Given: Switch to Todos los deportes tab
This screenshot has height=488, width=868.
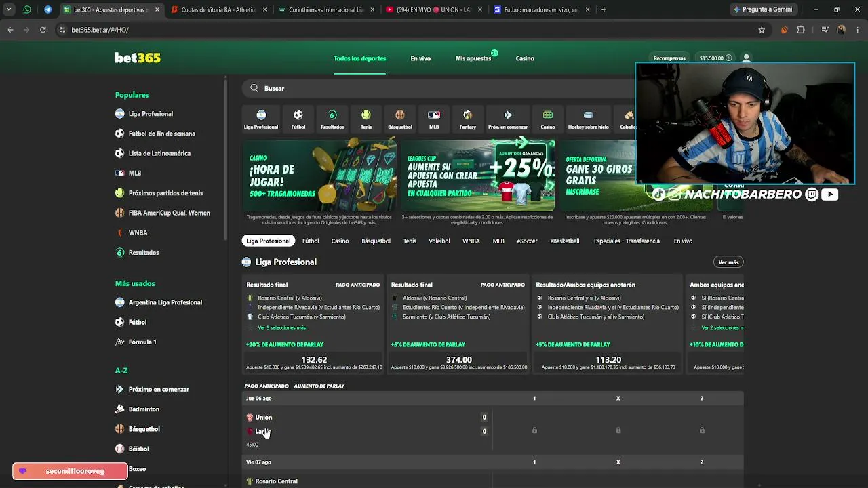Looking at the screenshot, I should (x=359, y=58).
